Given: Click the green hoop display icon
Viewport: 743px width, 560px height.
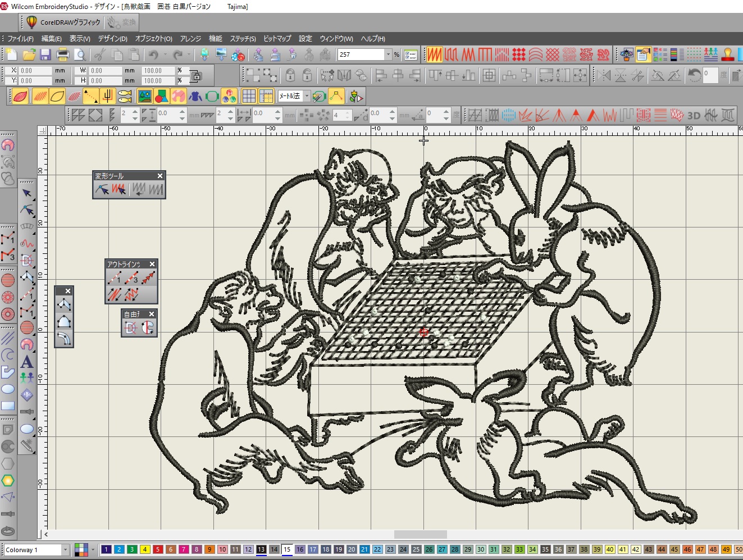Looking at the screenshot, I should tap(212, 96).
